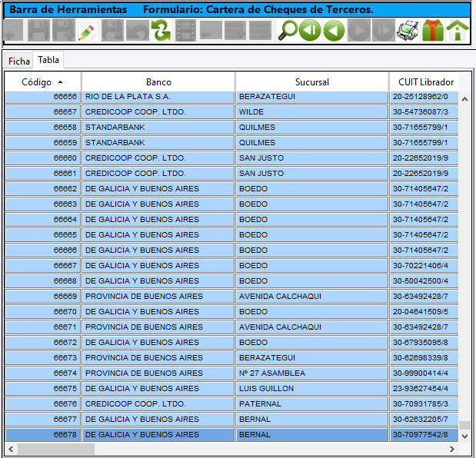
Task: Click CUIT 30-70977542/8 cell
Action: click(x=424, y=435)
